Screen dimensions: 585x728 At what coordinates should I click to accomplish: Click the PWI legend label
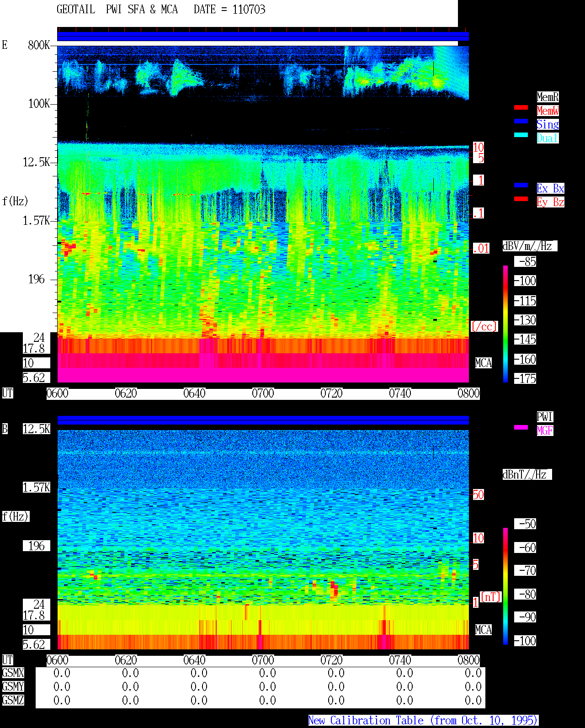(x=545, y=417)
